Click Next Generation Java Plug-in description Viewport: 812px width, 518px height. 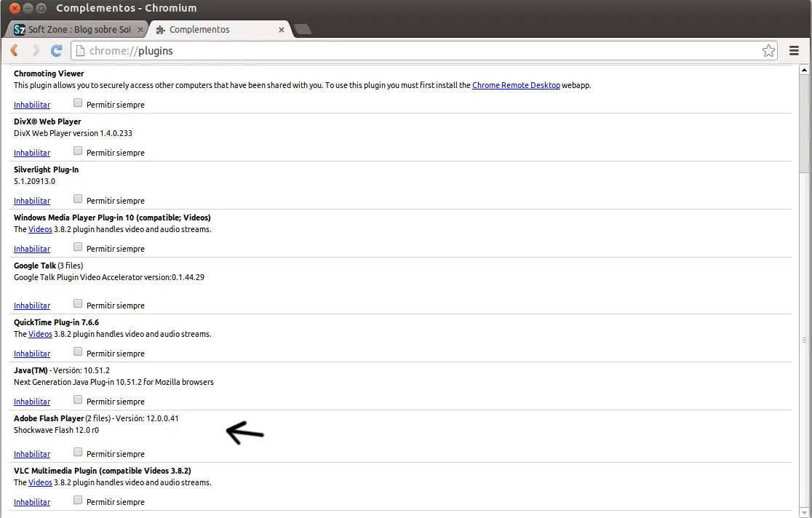point(114,382)
